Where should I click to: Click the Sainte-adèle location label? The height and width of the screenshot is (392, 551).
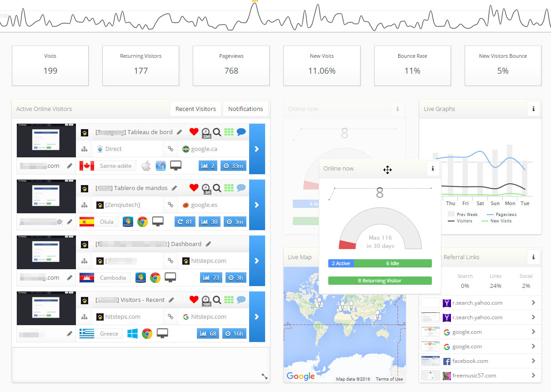click(115, 166)
